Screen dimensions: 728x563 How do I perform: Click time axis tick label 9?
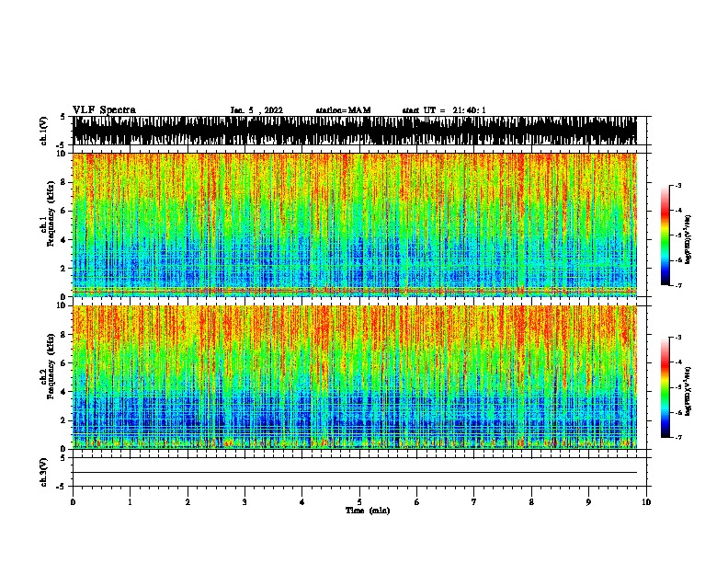pyautogui.click(x=588, y=502)
